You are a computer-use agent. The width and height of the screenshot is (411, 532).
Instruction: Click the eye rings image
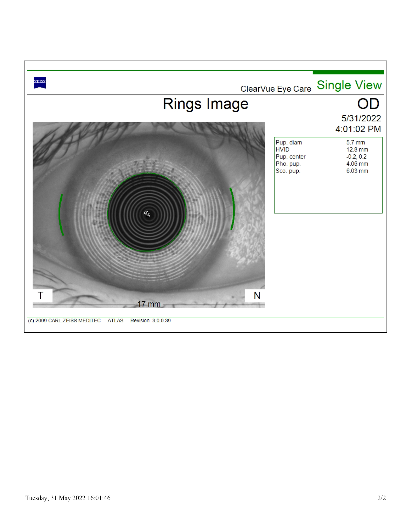(x=149, y=215)
